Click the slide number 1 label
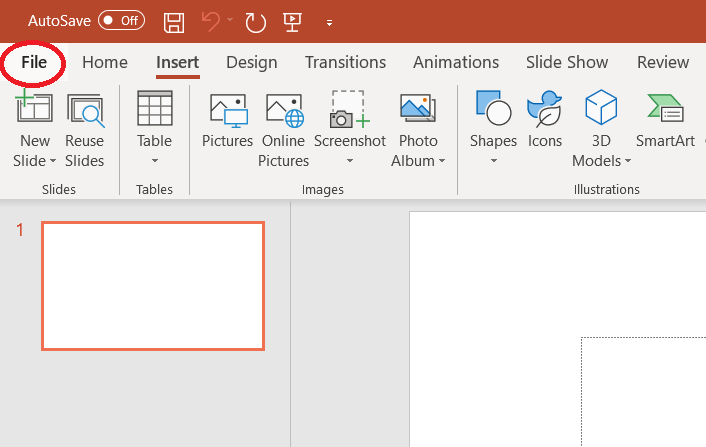 (20, 230)
